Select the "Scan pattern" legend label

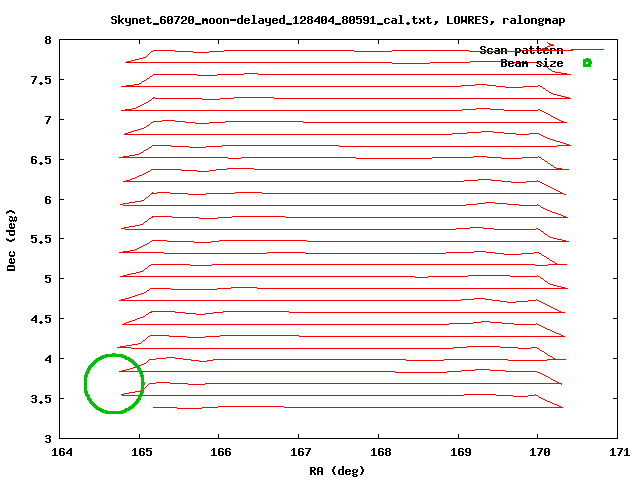(521, 51)
